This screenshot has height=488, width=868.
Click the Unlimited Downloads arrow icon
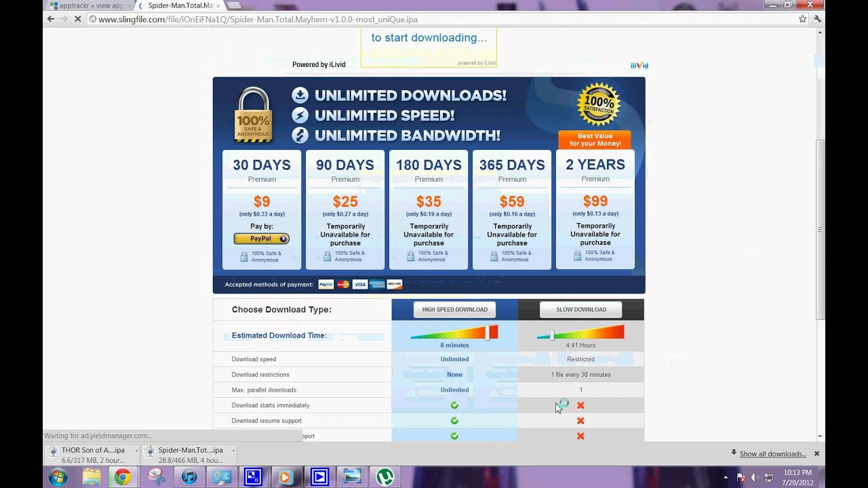300,96
